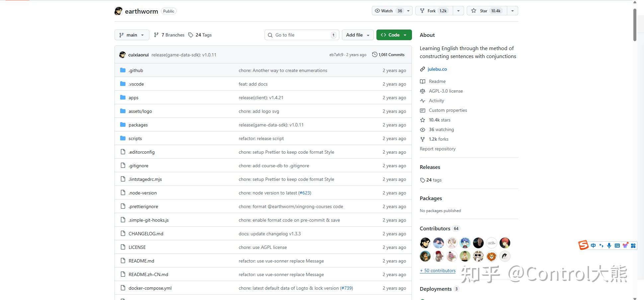Star the earthworm repository
Image resolution: width=644 pixels, height=300 pixels.
pos(486,11)
